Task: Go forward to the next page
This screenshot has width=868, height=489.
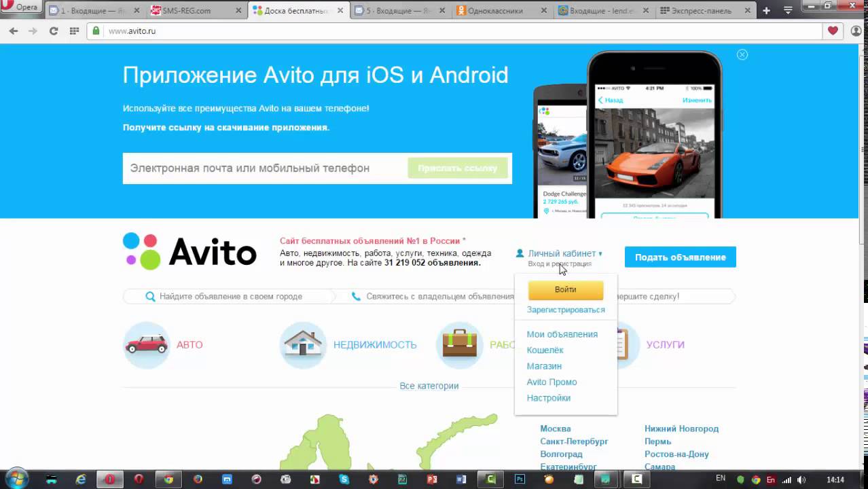Action: tap(33, 31)
